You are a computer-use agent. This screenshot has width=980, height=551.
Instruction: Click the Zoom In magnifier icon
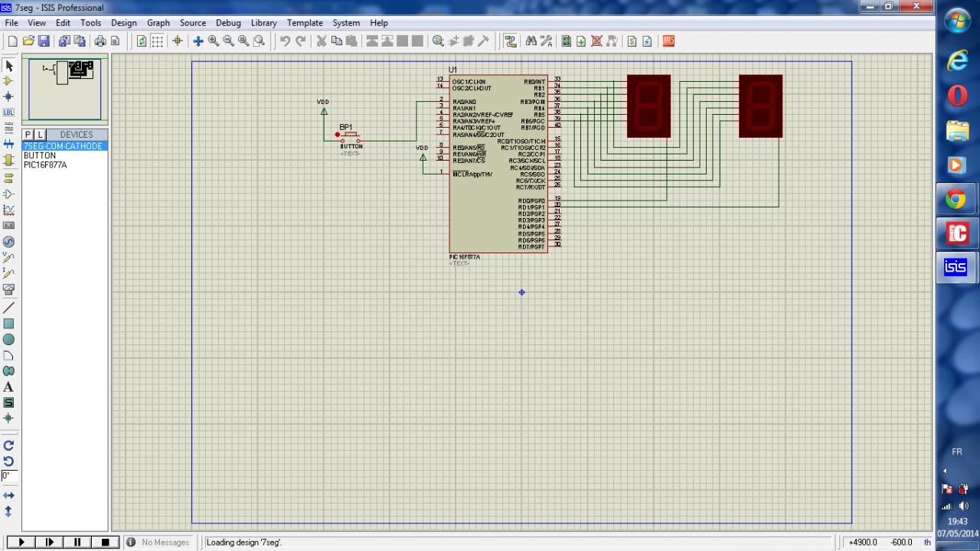tap(214, 41)
